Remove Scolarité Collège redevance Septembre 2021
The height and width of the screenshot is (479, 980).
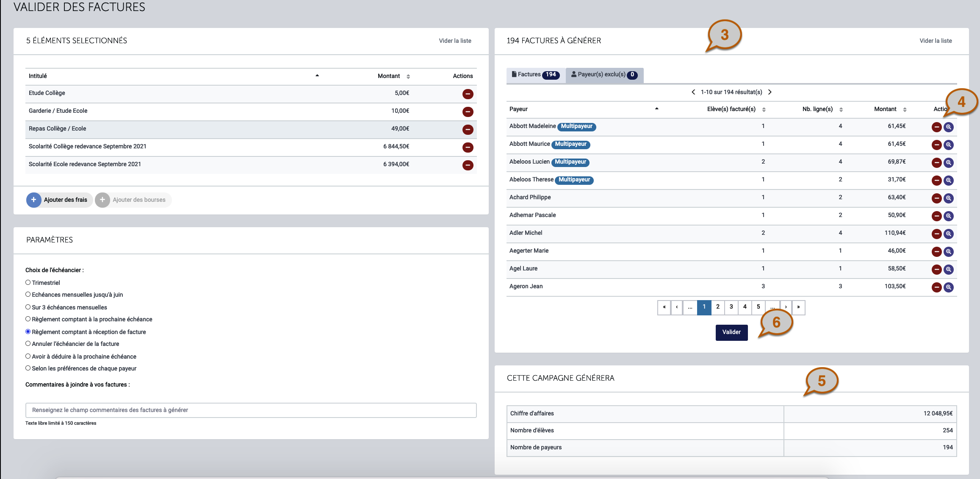(468, 147)
